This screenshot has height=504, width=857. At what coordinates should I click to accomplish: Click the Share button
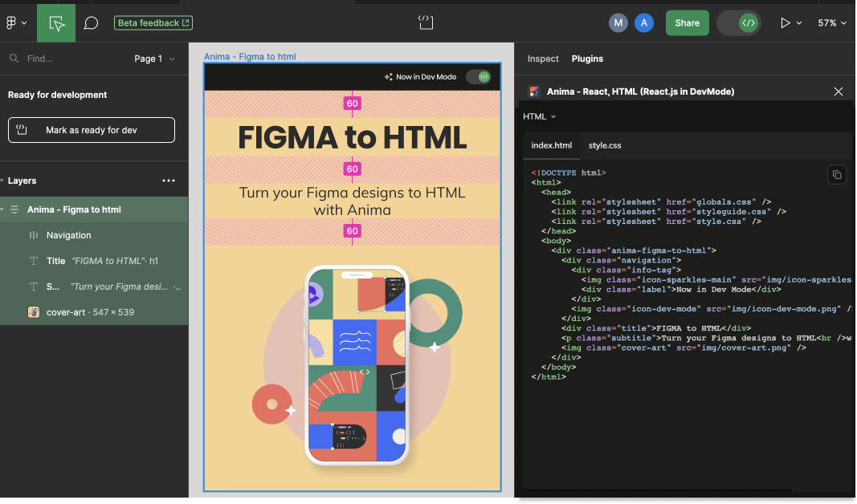point(687,23)
